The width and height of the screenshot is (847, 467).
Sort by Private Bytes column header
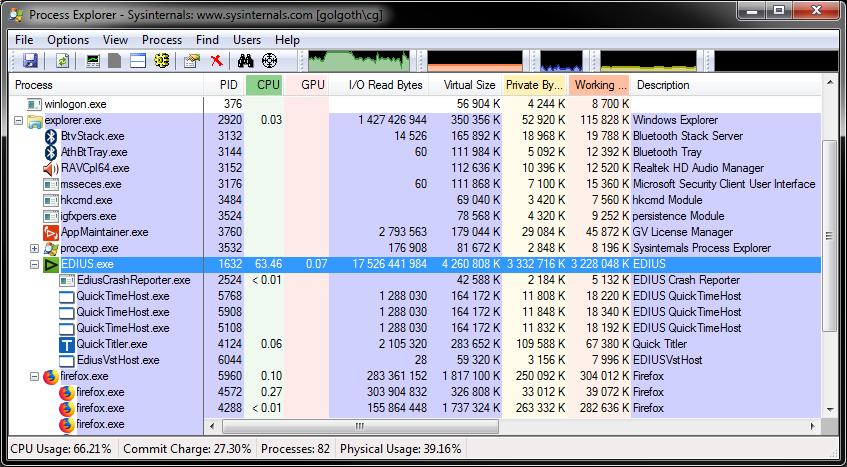pyautogui.click(x=535, y=85)
